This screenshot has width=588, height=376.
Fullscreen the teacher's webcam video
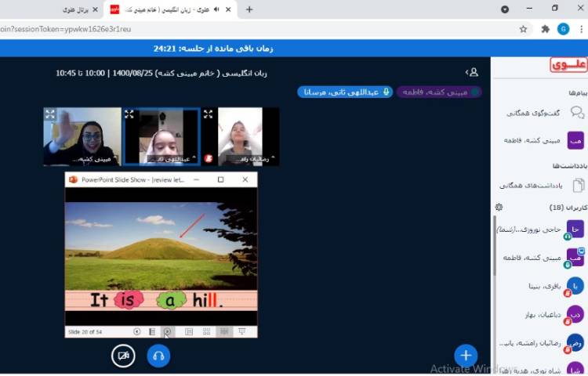click(x=50, y=114)
